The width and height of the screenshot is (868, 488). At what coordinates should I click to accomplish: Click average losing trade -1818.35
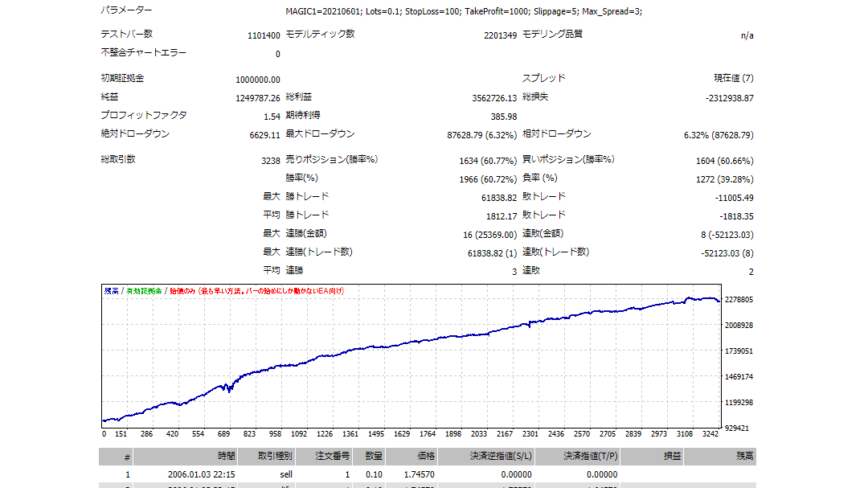point(736,216)
